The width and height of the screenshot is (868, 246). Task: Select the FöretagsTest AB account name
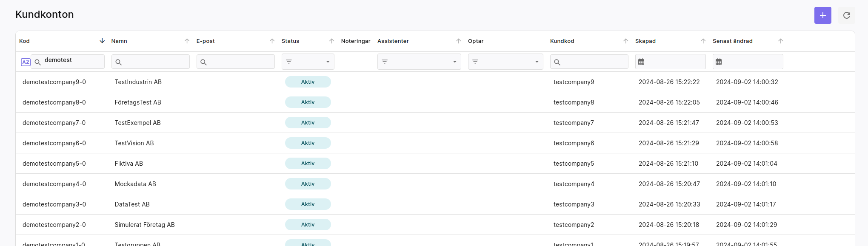[138, 102]
